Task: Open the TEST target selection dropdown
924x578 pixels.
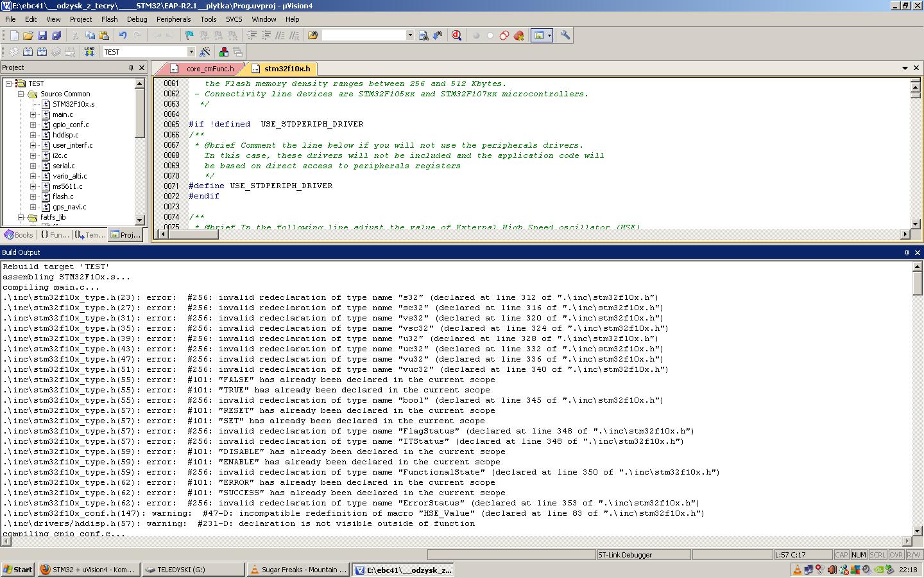Action: [x=191, y=51]
